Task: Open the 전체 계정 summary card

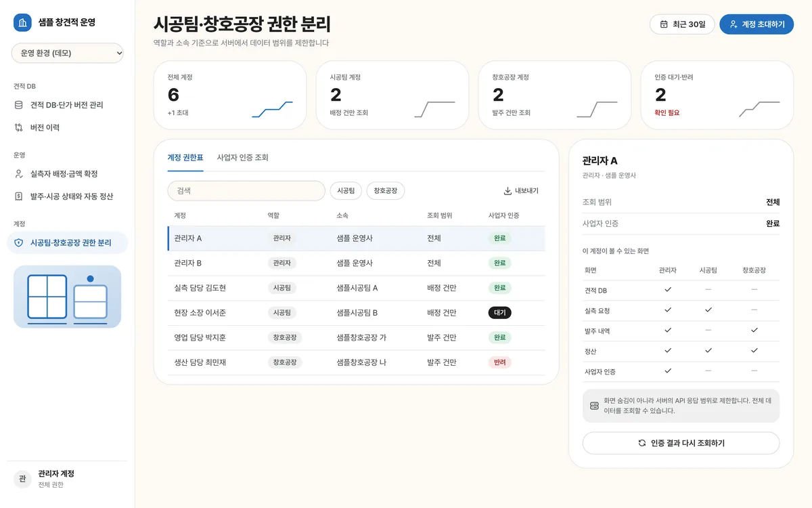Action: [x=230, y=95]
